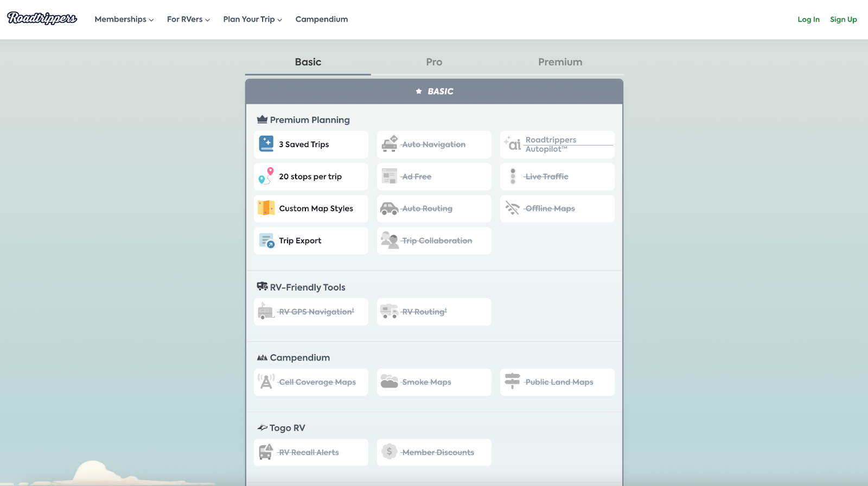Click the 3 Saved Trips book icon
The image size is (868, 486).
[266, 144]
